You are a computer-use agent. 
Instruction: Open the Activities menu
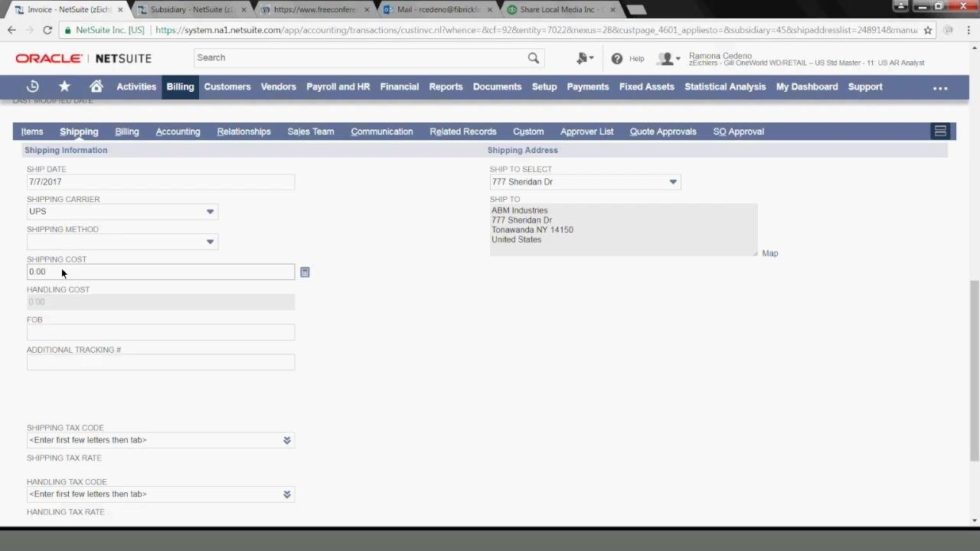point(136,86)
